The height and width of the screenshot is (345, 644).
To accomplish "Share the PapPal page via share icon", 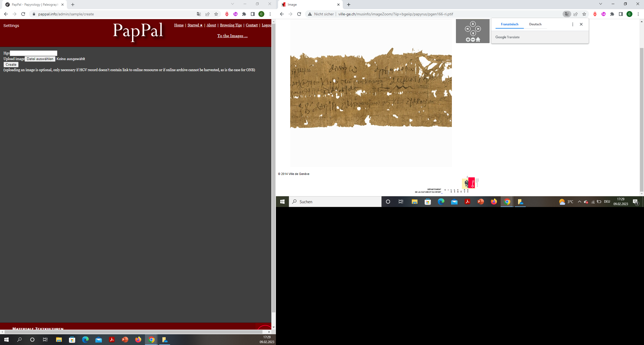I will point(207,14).
